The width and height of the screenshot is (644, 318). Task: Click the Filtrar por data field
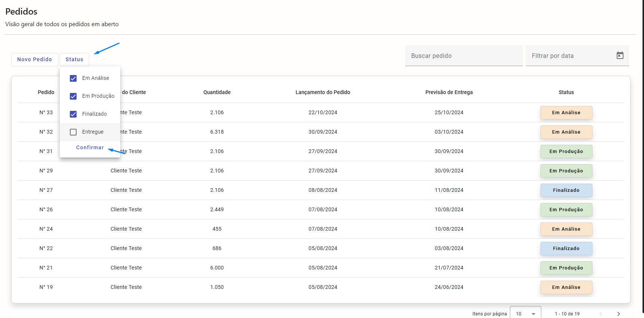(x=572, y=56)
